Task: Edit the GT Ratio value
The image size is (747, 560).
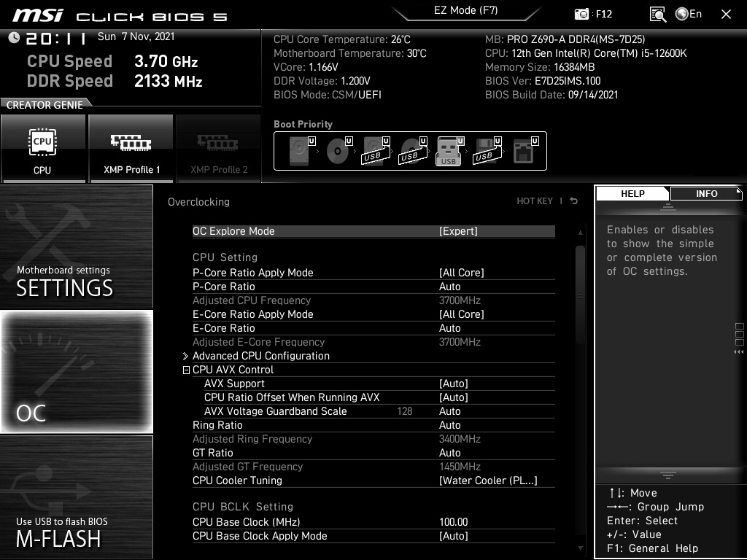Action: (x=373, y=452)
